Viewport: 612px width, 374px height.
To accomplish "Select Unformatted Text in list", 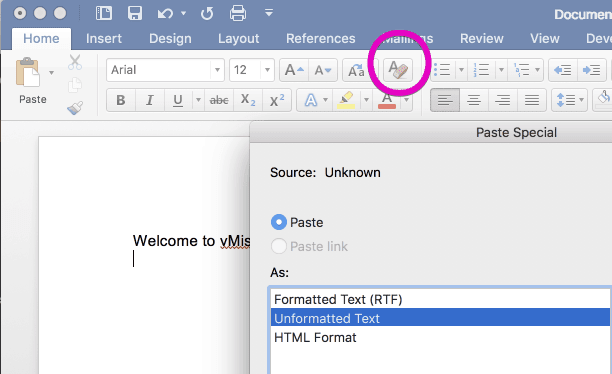I will (x=440, y=318).
